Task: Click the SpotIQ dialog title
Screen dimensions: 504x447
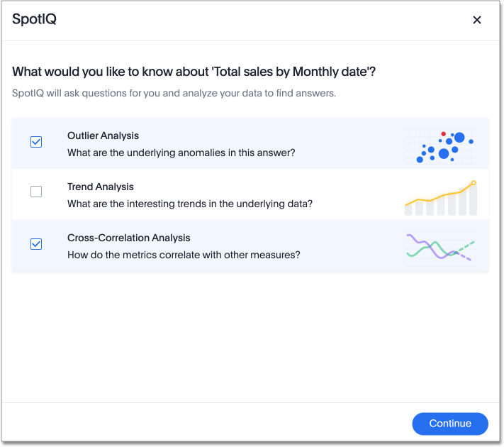Action: [x=34, y=20]
